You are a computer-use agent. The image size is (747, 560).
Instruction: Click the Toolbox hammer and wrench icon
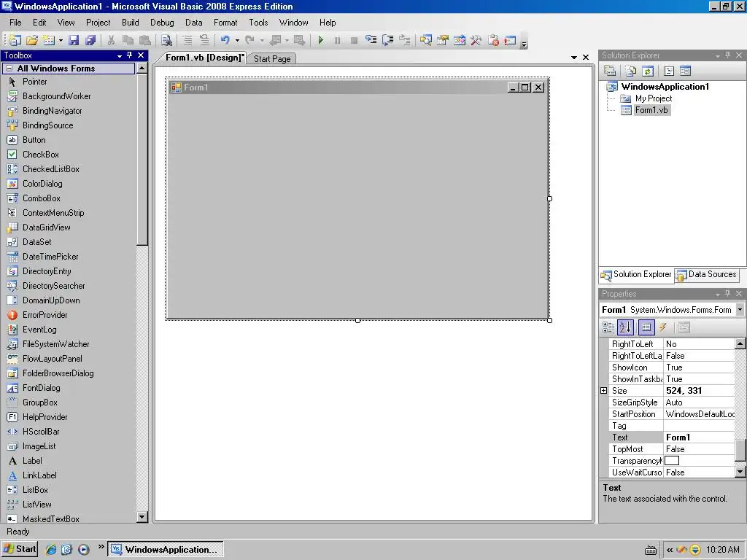(476, 41)
